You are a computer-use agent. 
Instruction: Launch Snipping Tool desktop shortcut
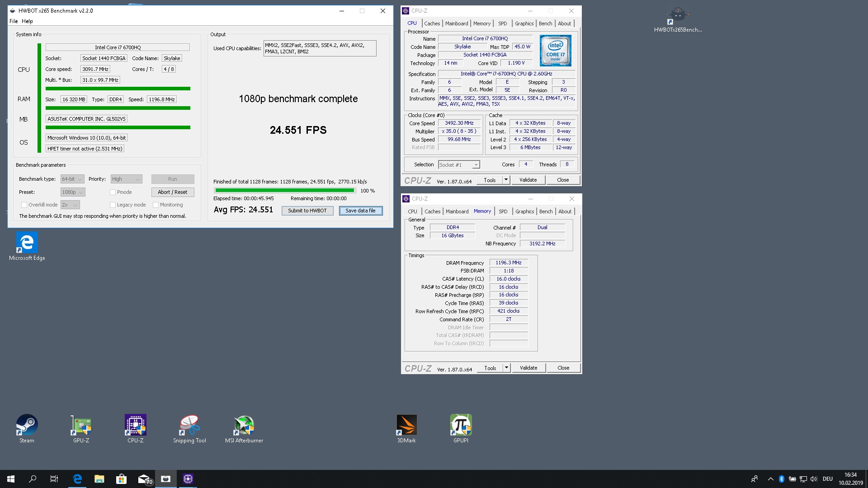click(x=189, y=428)
